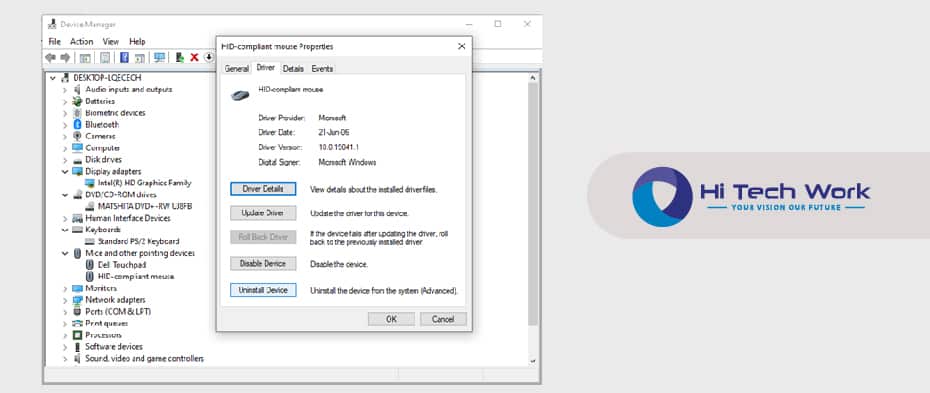Click the down-arrow Disable device toolbar icon
The image size is (930, 393).
[209, 57]
